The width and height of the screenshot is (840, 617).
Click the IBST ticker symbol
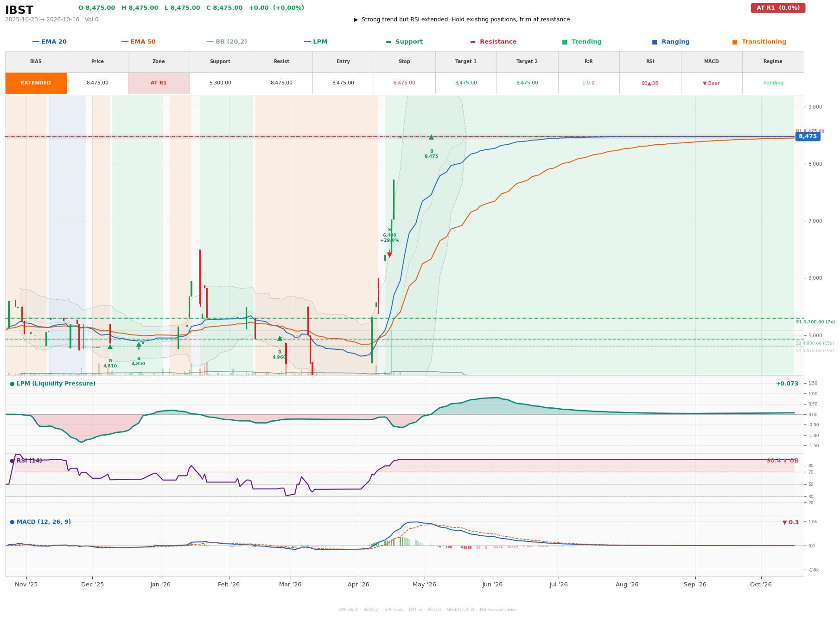[x=19, y=10]
